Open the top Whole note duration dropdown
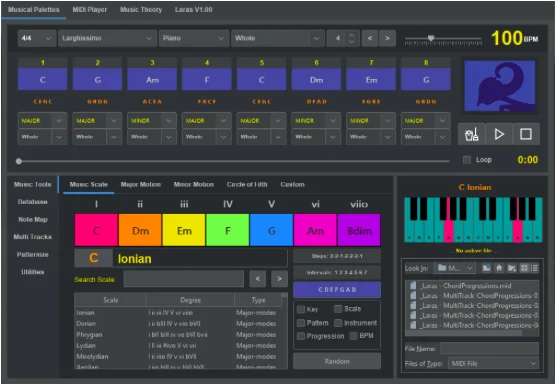Viewport: 557px width, 384px height. point(277,38)
